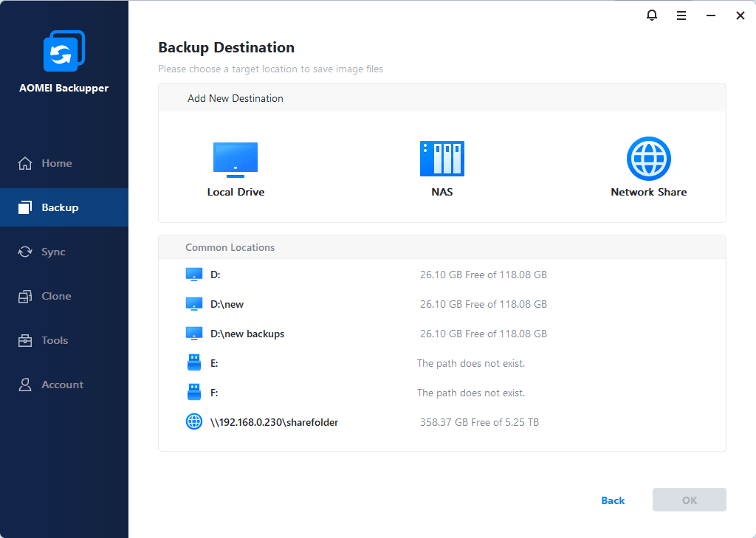Confirm with the OK button
Image resolution: width=756 pixels, height=538 pixels.
(x=689, y=500)
